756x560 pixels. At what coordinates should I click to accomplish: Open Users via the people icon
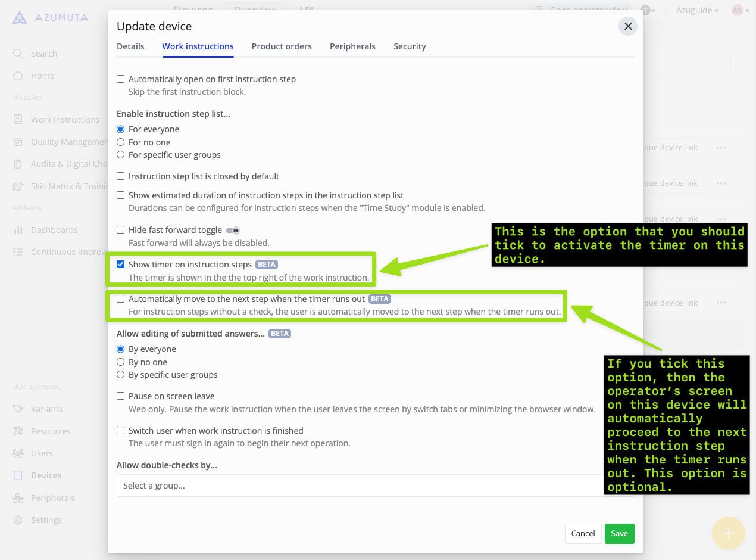[18, 453]
